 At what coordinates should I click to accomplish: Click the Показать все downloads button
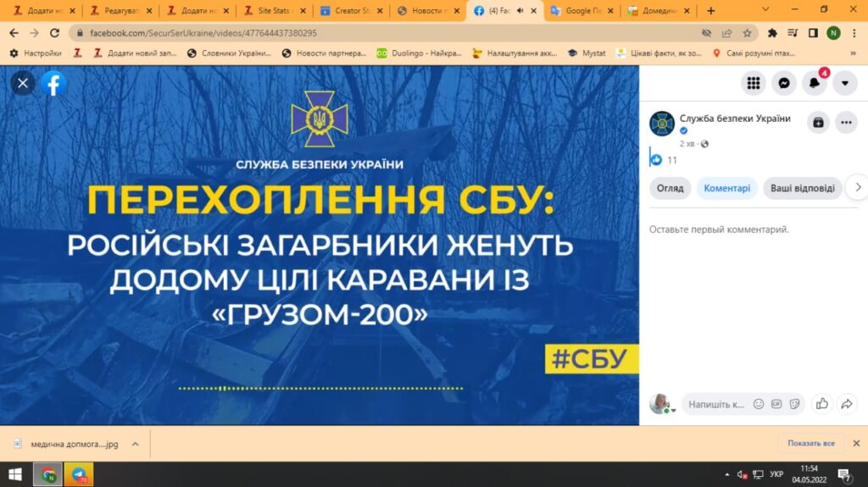[x=810, y=443]
